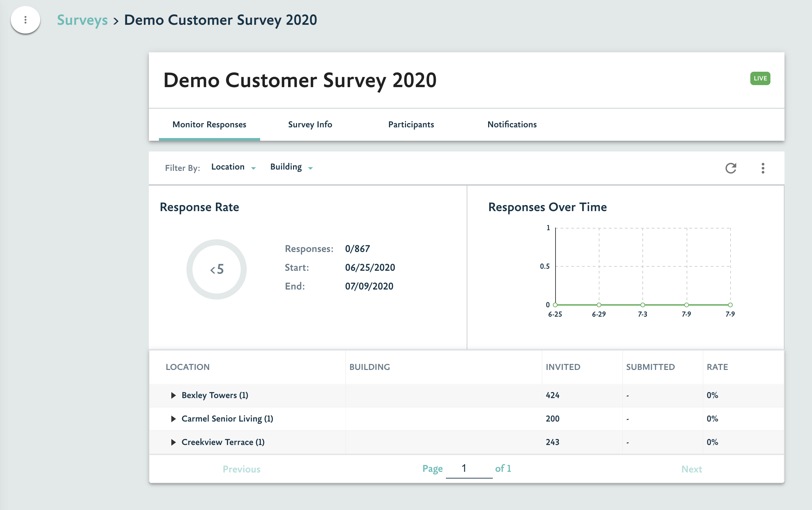This screenshot has height=510, width=812.
Task: Expand the Bexley Towers row
Action: pos(173,395)
